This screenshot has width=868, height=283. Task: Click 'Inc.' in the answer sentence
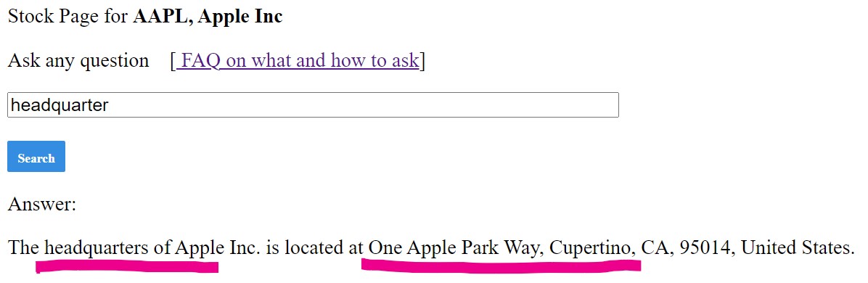(244, 247)
